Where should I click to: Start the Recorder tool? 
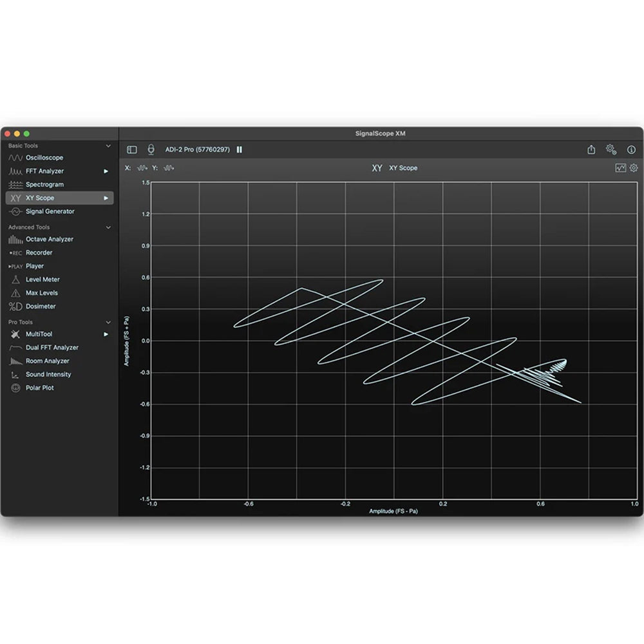39,252
